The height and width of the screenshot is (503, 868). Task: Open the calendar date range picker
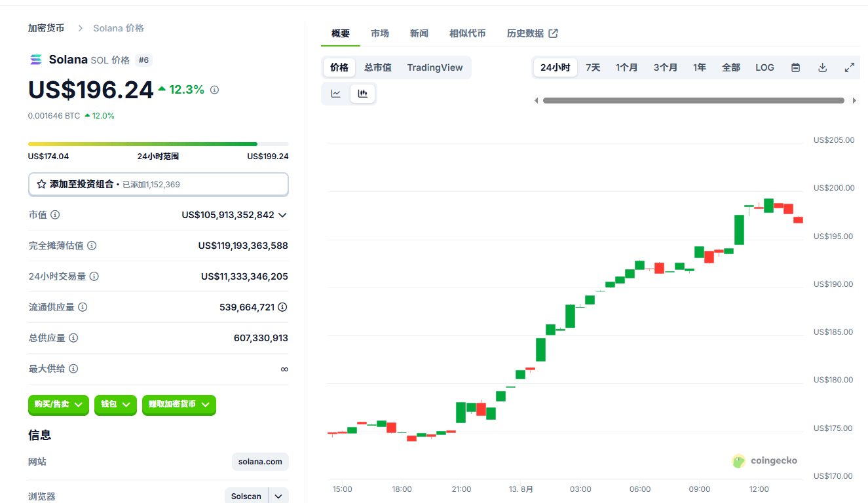[x=795, y=67]
